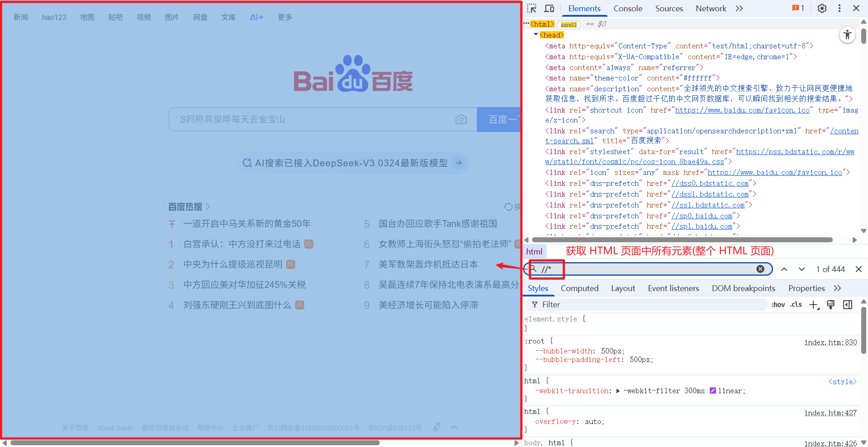The image size is (868, 447).
Task: Go to next search result
Action: (802, 269)
